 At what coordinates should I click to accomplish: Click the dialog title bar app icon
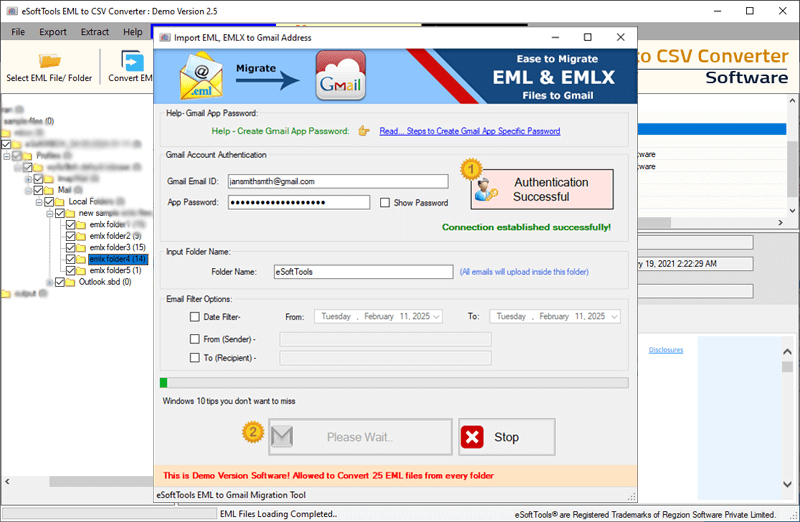tap(165, 38)
